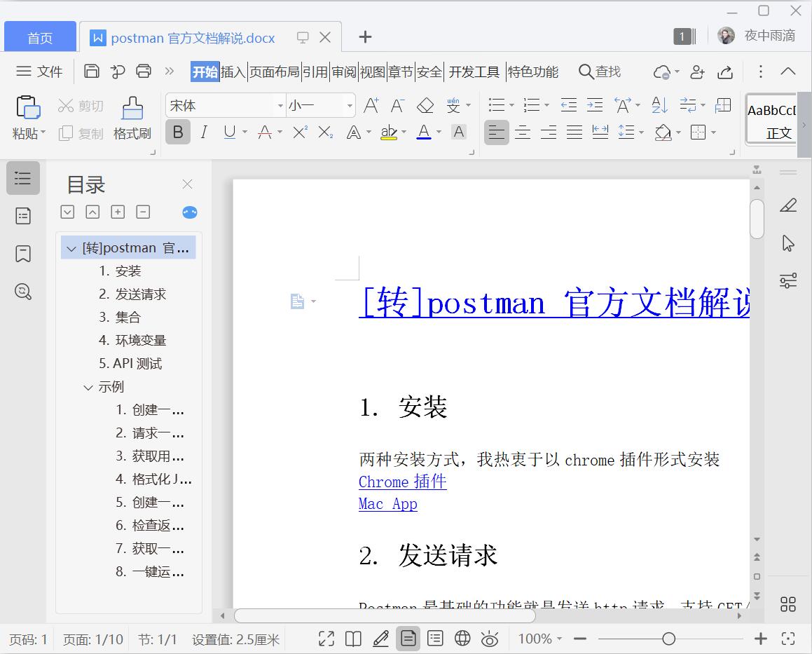Clear formatting with the eraser icon
Screen dimensions: 812x654
pos(425,105)
